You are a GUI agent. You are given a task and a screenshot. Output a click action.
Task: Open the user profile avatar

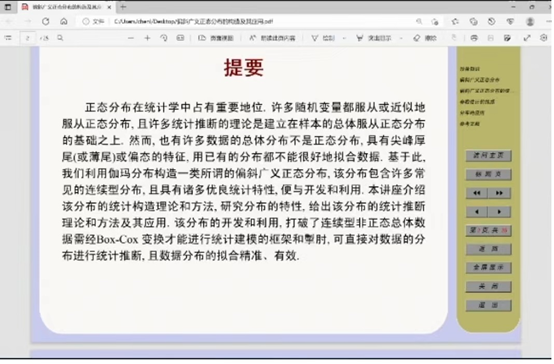click(x=530, y=22)
